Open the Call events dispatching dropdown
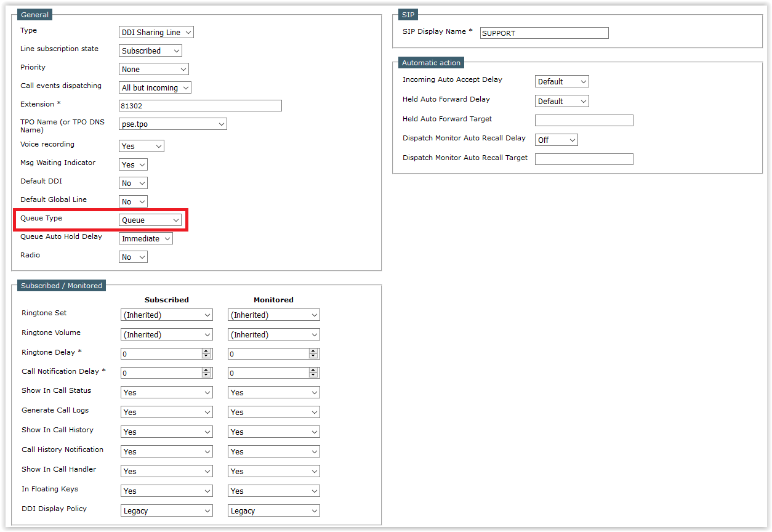The width and height of the screenshot is (772, 532). point(155,88)
